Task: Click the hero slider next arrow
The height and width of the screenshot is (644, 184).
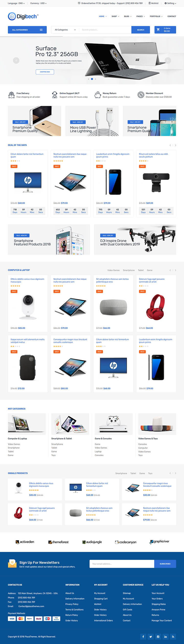Action: point(168,60)
